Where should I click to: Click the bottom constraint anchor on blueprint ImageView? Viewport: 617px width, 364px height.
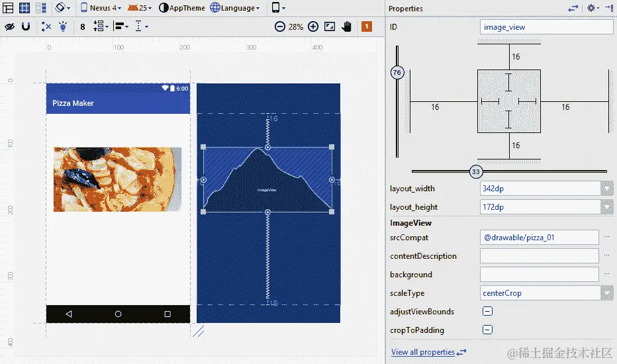(267, 212)
